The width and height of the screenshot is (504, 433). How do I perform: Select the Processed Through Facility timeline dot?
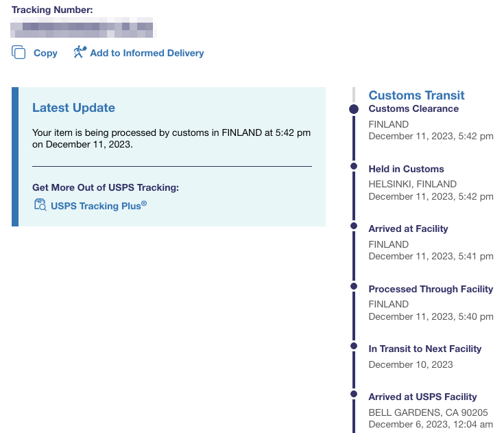[x=354, y=285]
